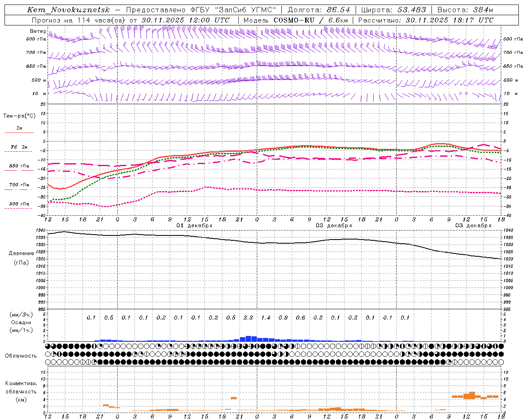Screen dimensions: 525x420
Task: Click the 01 декабря date label
Action: (194, 226)
